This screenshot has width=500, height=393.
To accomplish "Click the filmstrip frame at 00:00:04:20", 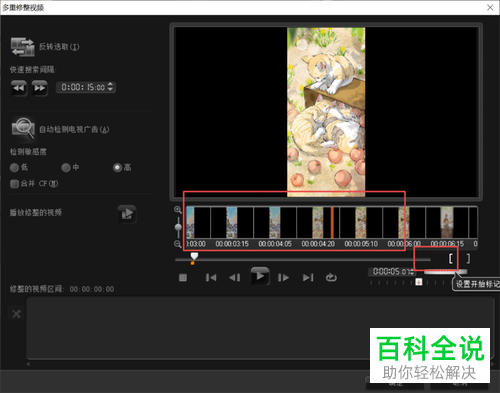I will click(x=318, y=222).
